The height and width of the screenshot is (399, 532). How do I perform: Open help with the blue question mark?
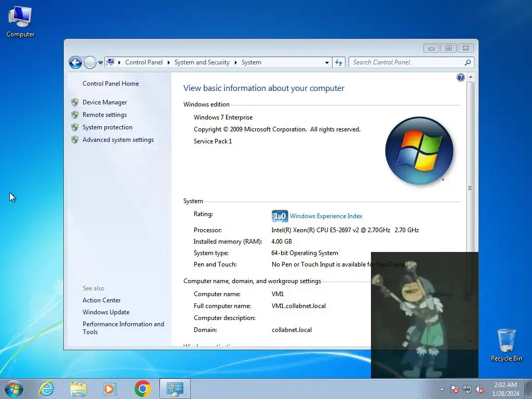tap(460, 78)
